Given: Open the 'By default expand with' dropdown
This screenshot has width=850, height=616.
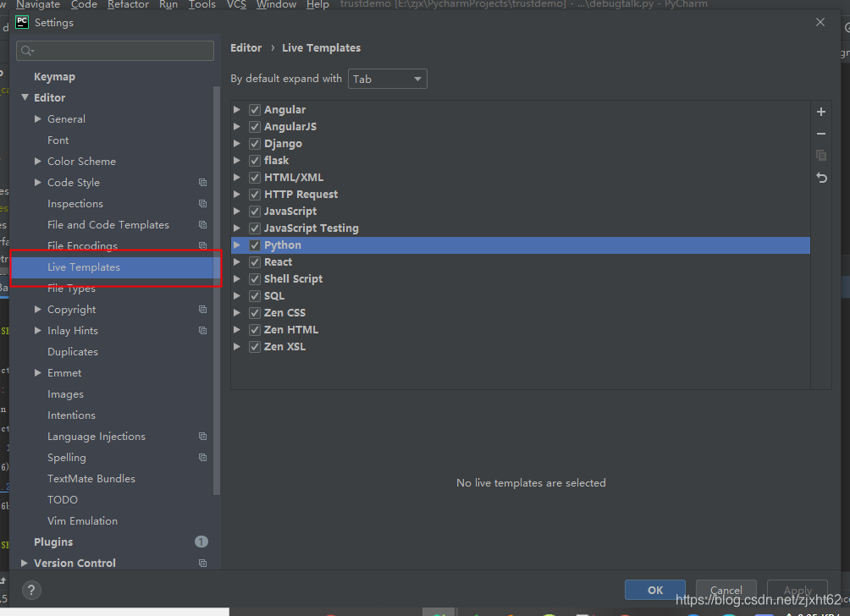Looking at the screenshot, I should (x=417, y=78).
